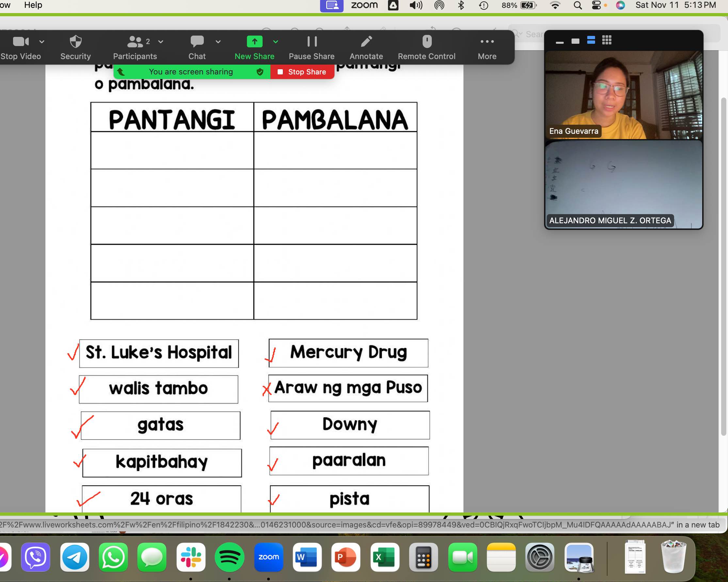Open Excel from the dock

click(x=385, y=558)
